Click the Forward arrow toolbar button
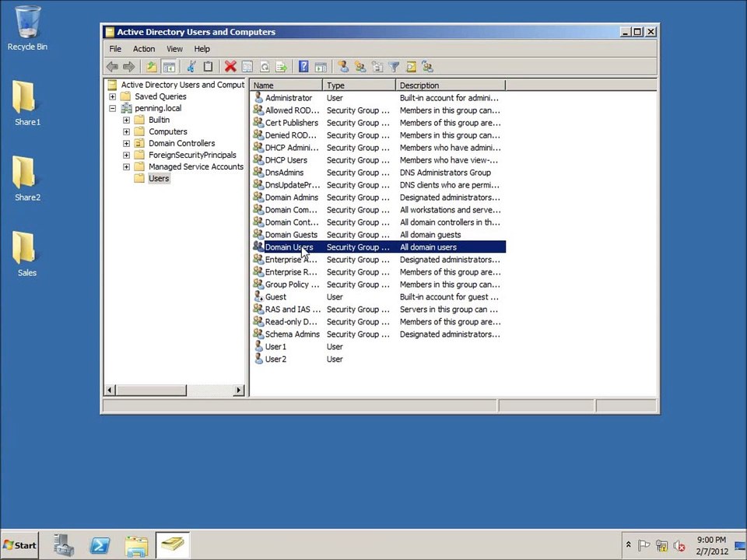Screen dimensions: 747x560 [128, 67]
